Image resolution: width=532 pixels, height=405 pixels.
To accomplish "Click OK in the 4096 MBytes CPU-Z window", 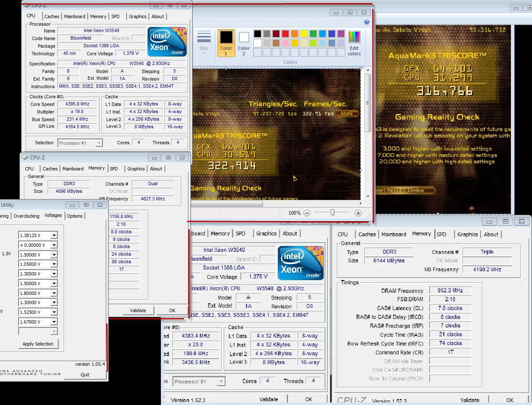I will (x=172, y=310).
